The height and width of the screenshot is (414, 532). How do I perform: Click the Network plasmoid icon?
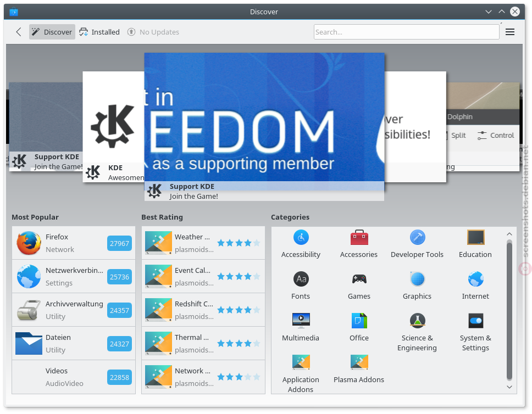pyautogui.click(x=158, y=377)
